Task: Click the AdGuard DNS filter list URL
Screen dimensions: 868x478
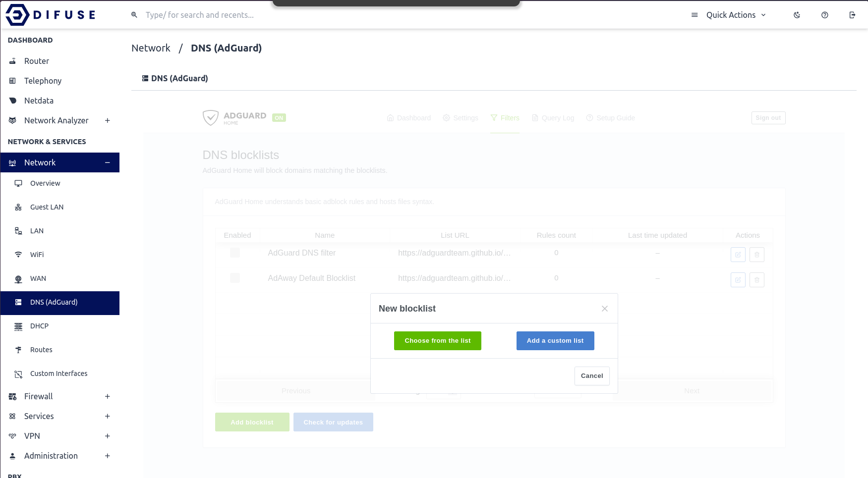Action: click(455, 253)
